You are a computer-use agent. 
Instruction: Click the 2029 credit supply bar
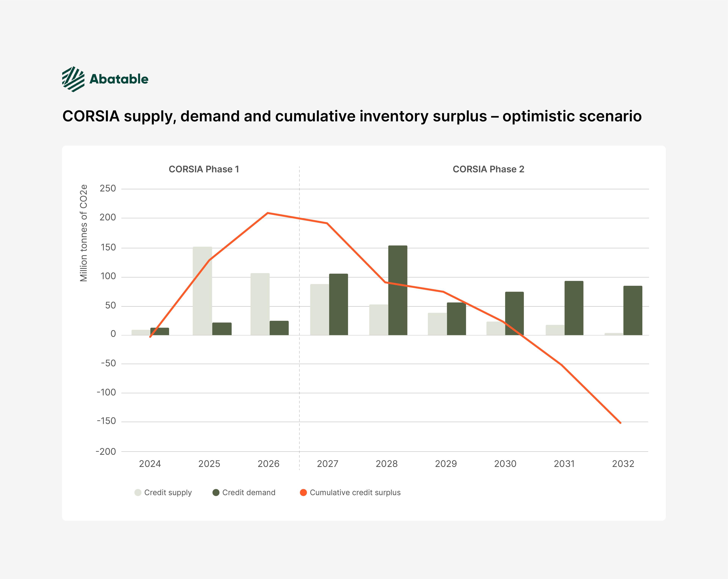pyautogui.click(x=437, y=324)
